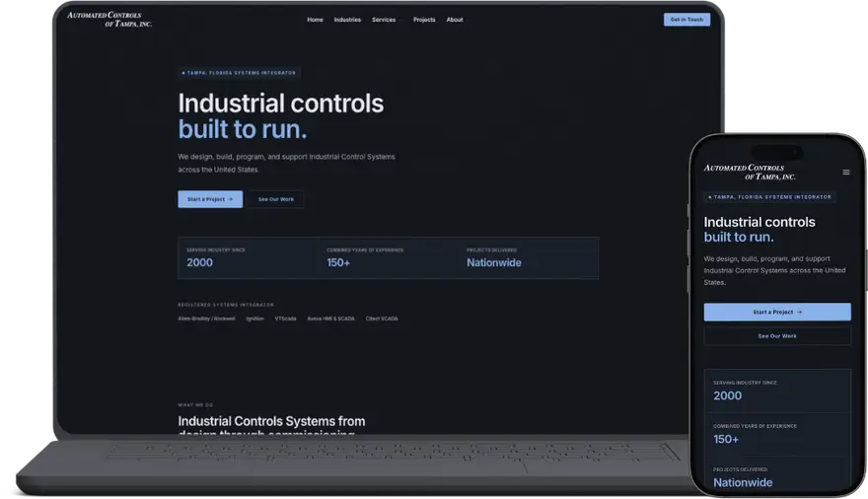Screen dimensions: 868x499
Task: Click the Ignition partner label
Action: (254, 319)
